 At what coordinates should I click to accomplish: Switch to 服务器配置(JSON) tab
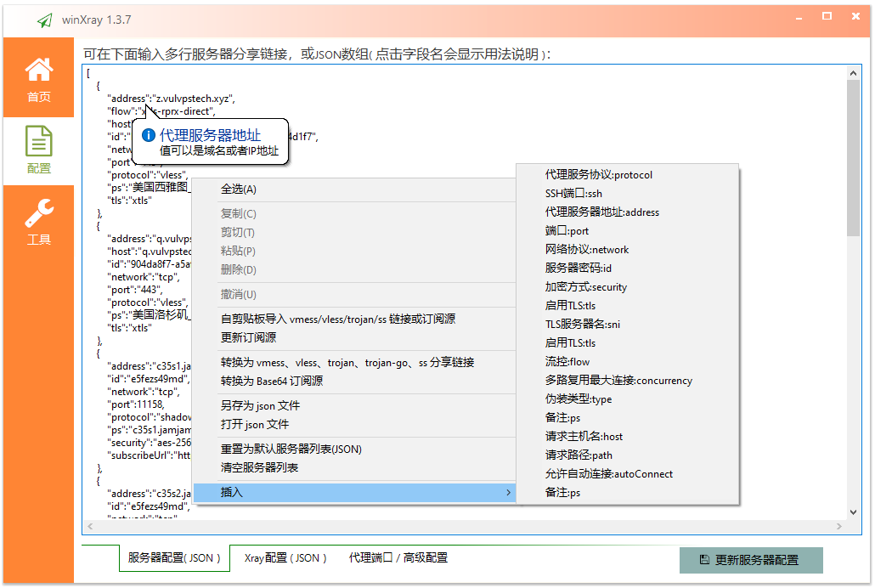click(x=174, y=558)
